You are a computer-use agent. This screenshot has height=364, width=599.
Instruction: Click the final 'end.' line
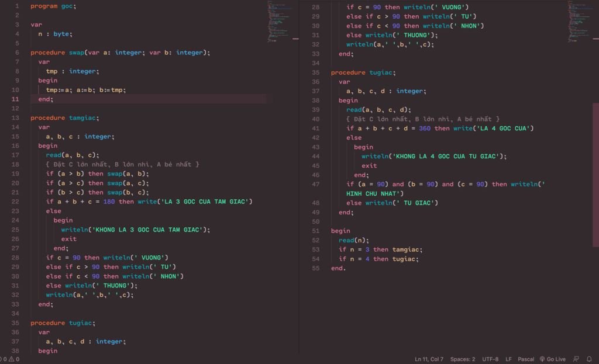(x=339, y=269)
